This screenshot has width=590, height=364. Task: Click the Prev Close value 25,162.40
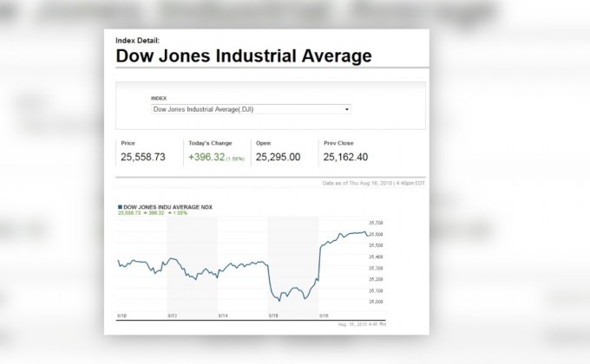pyautogui.click(x=345, y=157)
